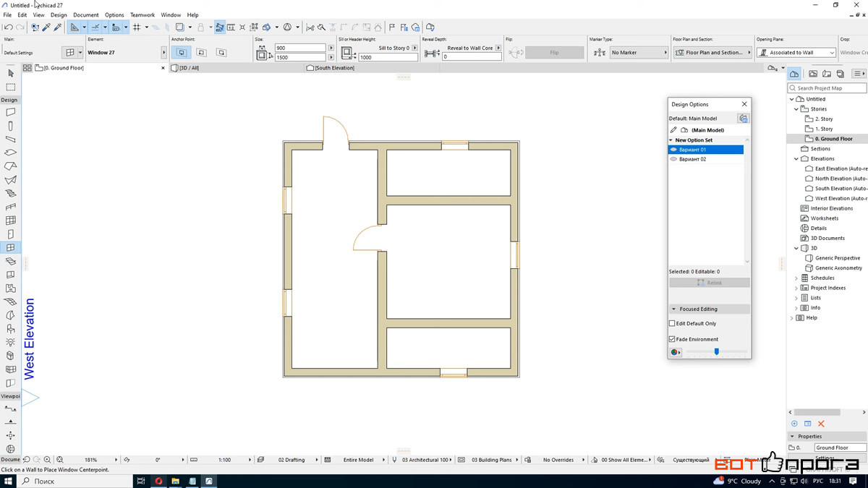Select the Inject Parameters syringe tool

pyautogui.click(x=58, y=27)
